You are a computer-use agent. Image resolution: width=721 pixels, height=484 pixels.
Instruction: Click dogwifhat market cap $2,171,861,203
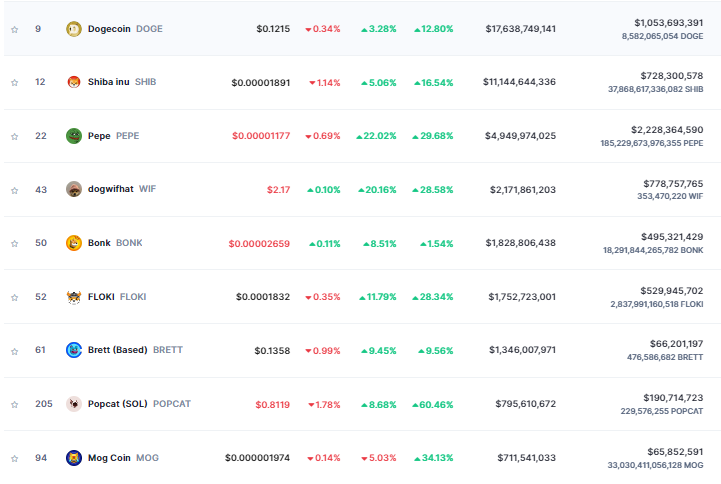coord(523,190)
